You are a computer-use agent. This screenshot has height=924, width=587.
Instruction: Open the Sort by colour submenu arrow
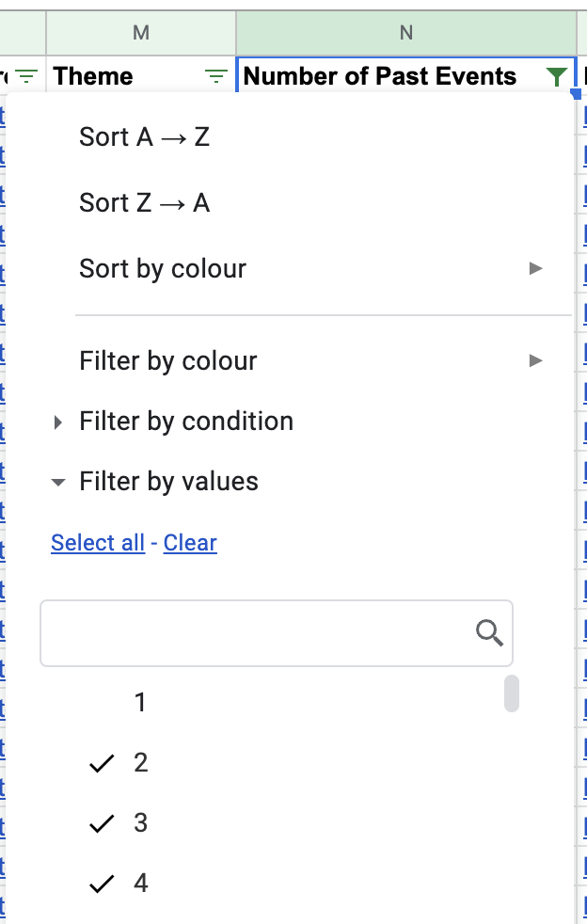536,268
